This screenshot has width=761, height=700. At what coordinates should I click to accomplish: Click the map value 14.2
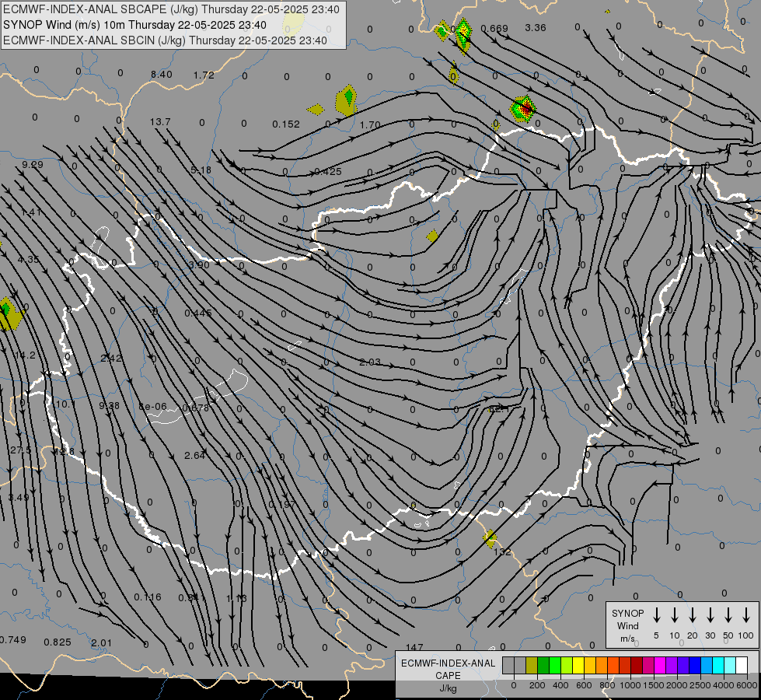click(25, 355)
